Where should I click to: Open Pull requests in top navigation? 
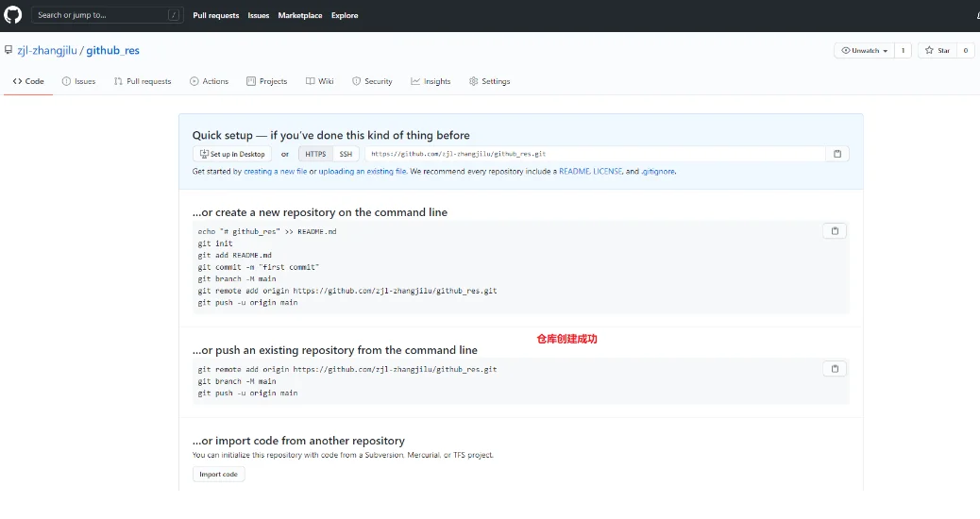(x=216, y=15)
